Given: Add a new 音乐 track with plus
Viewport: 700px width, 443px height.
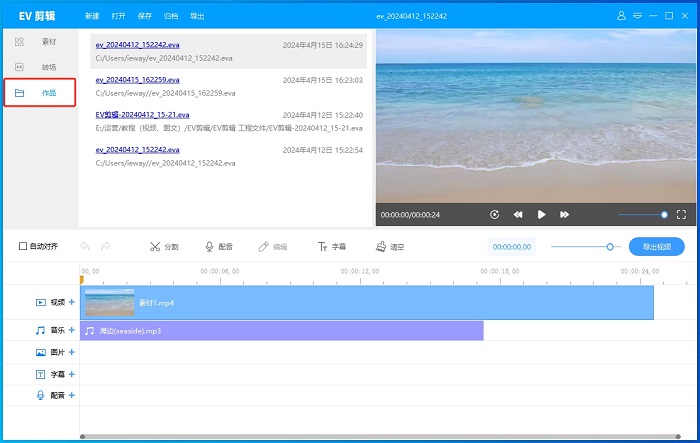Looking at the screenshot, I should point(71,329).
